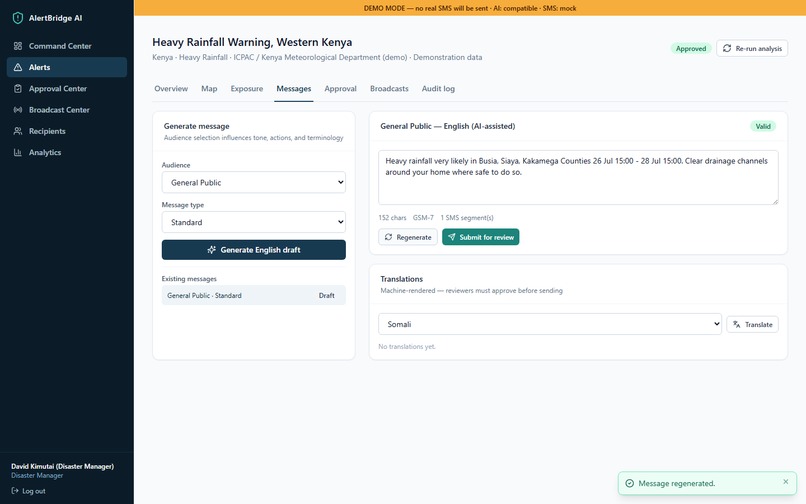
Task: Open the Message type dropdown
Action: coord(253,222)
